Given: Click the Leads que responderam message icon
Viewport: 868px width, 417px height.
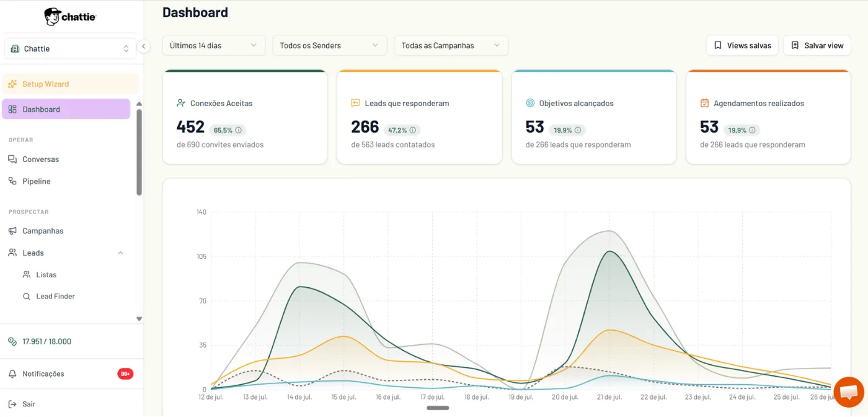Looking at the screenshot, I should point(356,103).
